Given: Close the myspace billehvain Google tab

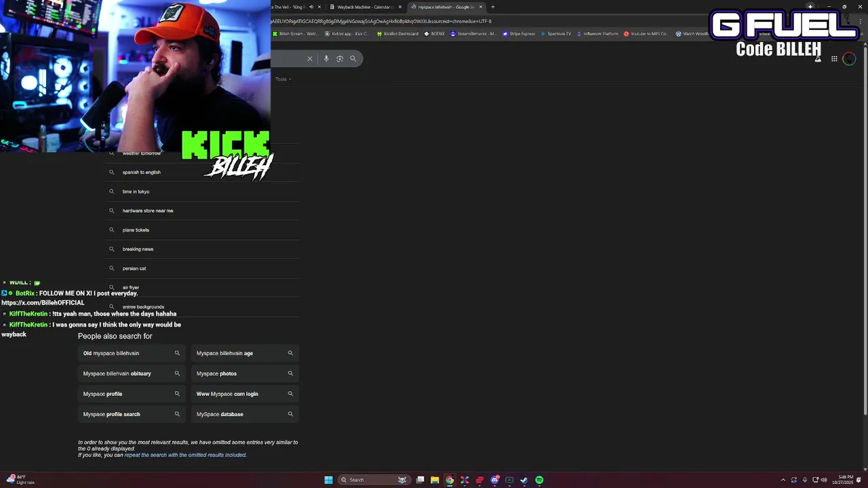Looking at the screenshot, I should click(x=481, y=7).
